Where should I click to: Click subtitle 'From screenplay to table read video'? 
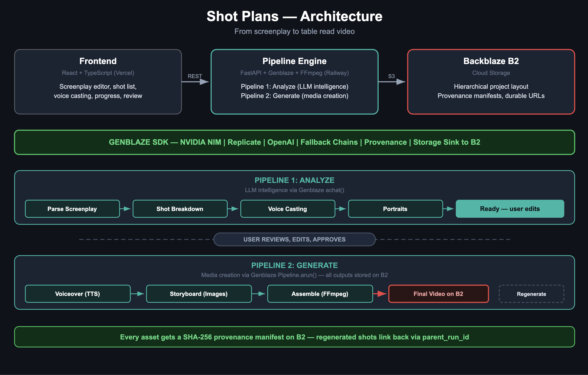coord(294,32)
